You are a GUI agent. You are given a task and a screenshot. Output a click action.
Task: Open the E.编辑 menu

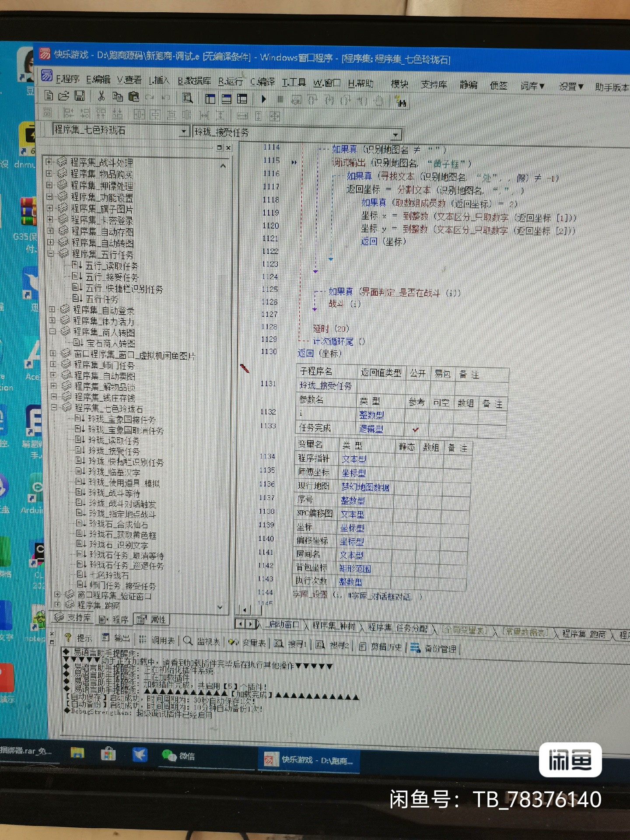[98, 79]
